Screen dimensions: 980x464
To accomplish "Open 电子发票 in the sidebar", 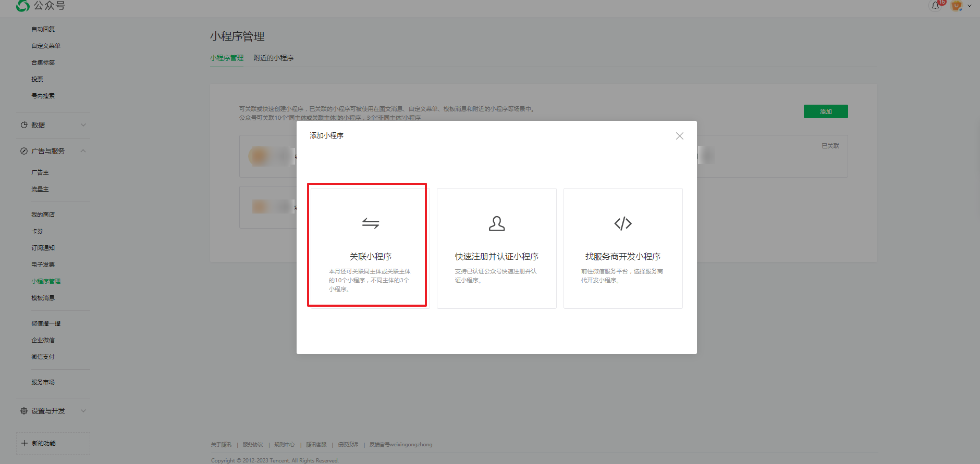I will pyautogui.click(x=43, y=265).
